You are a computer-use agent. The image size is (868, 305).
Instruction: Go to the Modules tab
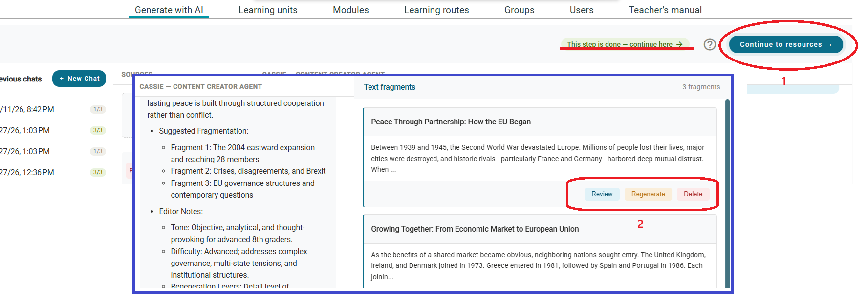pyautogui.click(x=351, y=10)
